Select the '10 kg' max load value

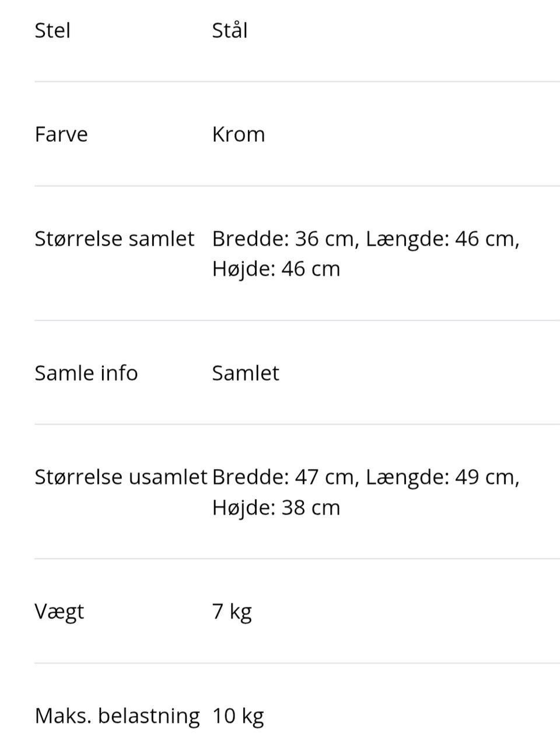238,715
